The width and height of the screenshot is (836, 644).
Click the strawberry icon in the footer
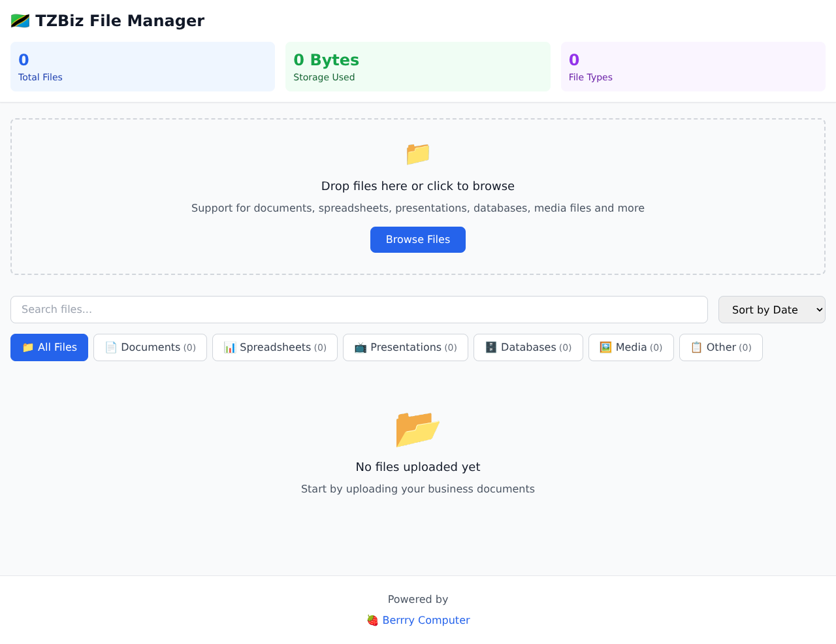[372, 620]
